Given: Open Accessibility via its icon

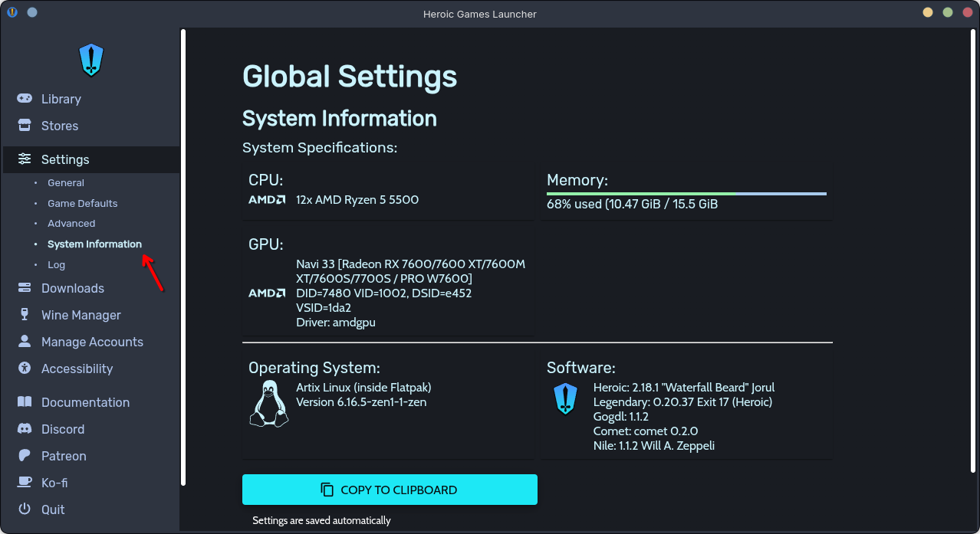Looking at the screenshot, I should coord(25,369).
